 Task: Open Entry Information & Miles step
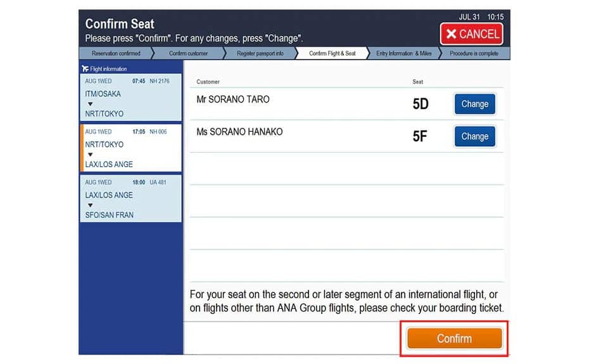click(x=404, y=54)
